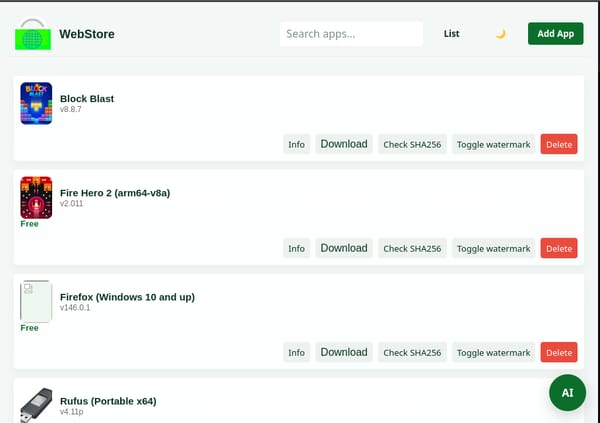Click the WebStore shopping bag logo
The height and width of the screenshot is (423, 600).
pos(33,34)
